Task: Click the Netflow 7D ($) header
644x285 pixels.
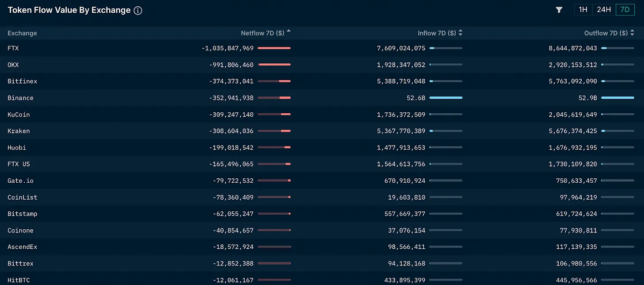Action: (x=263, y=33)
